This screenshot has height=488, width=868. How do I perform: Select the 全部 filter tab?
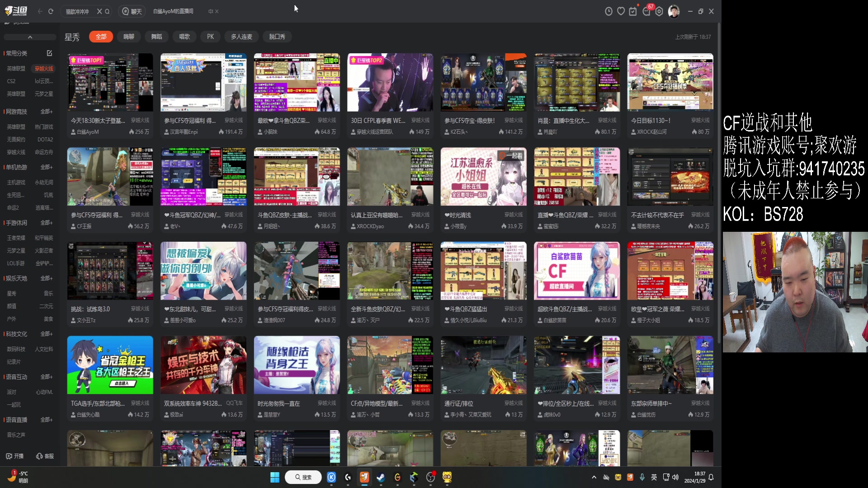[101, 37]
